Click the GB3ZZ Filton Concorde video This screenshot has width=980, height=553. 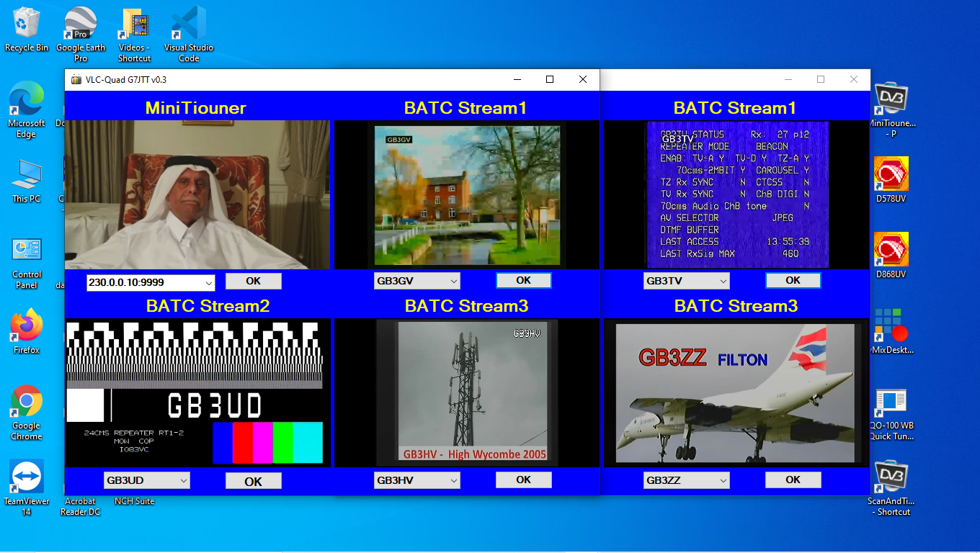736,392
